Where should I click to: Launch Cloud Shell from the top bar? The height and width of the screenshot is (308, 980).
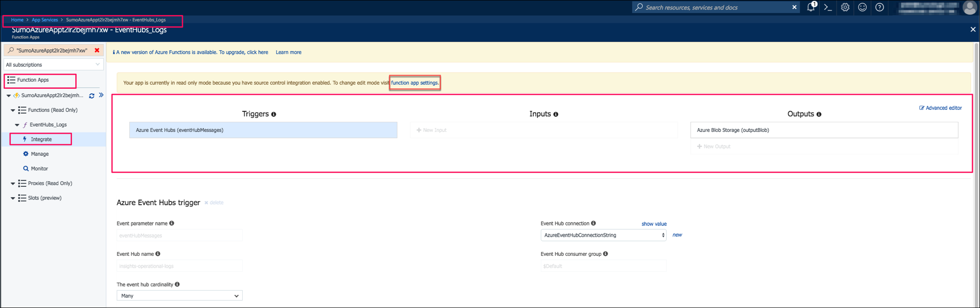pyautogui.click(x=828, y=8)
